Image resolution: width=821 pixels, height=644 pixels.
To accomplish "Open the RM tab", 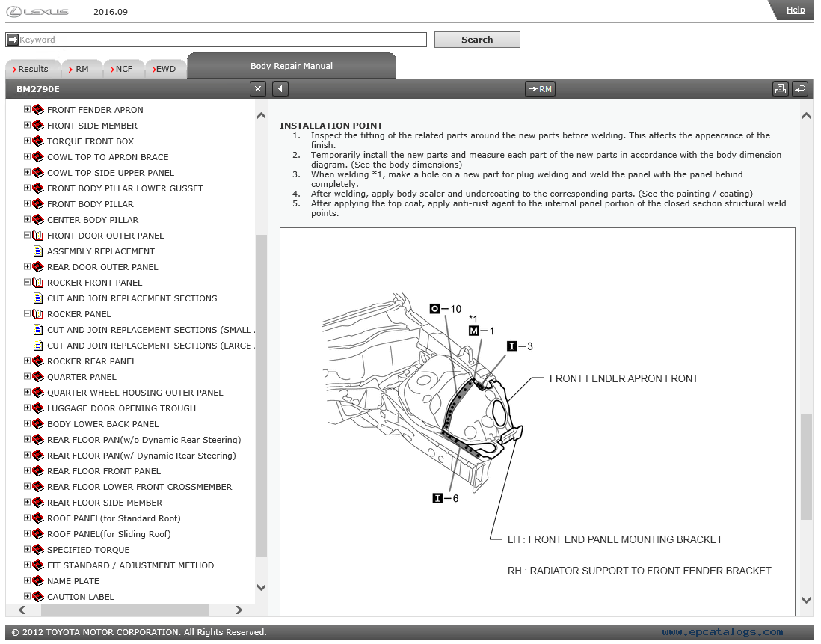I will coord(82,69).
